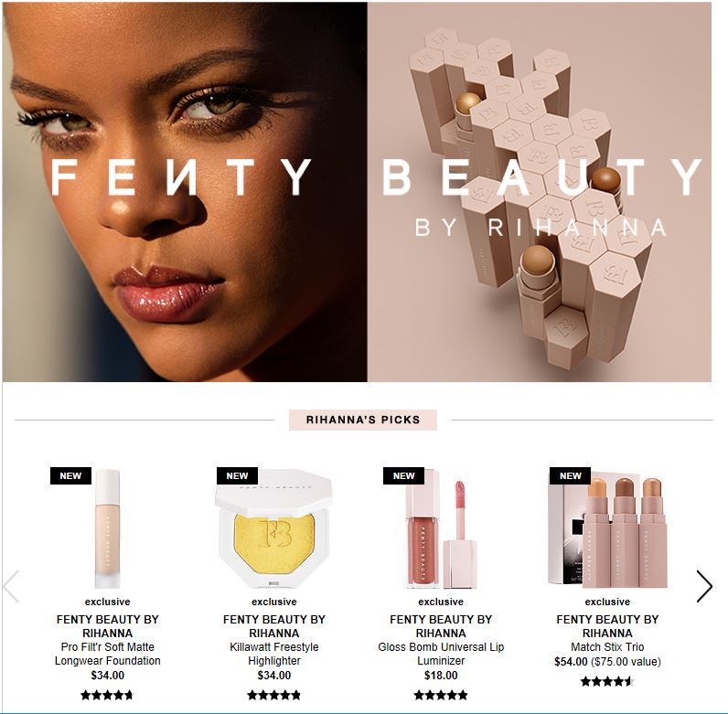Open Pro Filt'r Soft Matte Longwear Foundation link

pyautogui.click(x=107, y=654)
